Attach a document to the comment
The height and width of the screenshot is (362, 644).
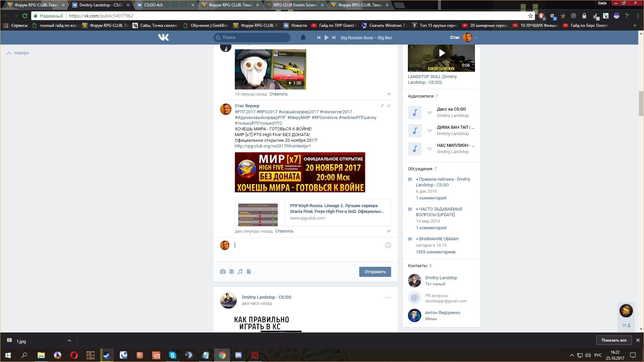pyautogui.click(x=249, y=271)
